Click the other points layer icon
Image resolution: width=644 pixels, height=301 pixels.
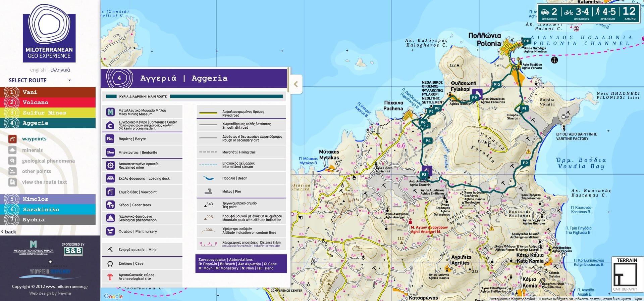(12, 171)
